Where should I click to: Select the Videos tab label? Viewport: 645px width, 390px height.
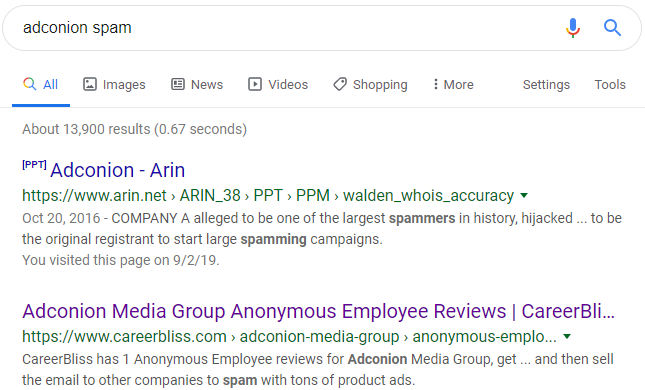[288, 84]
